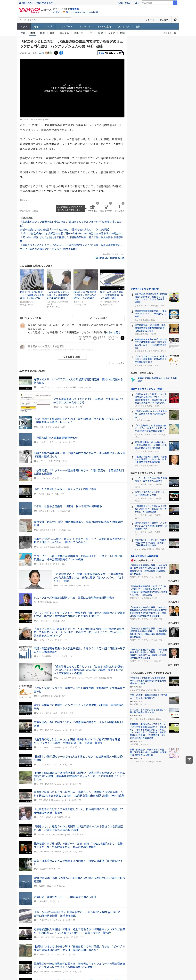Share the first comment on X
Viewport: 196px width, 980px height.
click(x=122, y=337)
